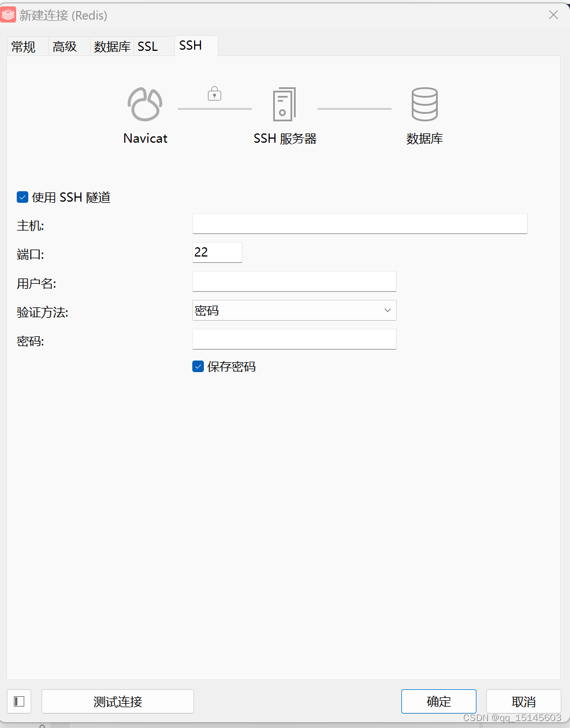570x728 pixels.
Task: Click the '验证方法:' label
Action: pyautogui.click(x=43, y=313)
